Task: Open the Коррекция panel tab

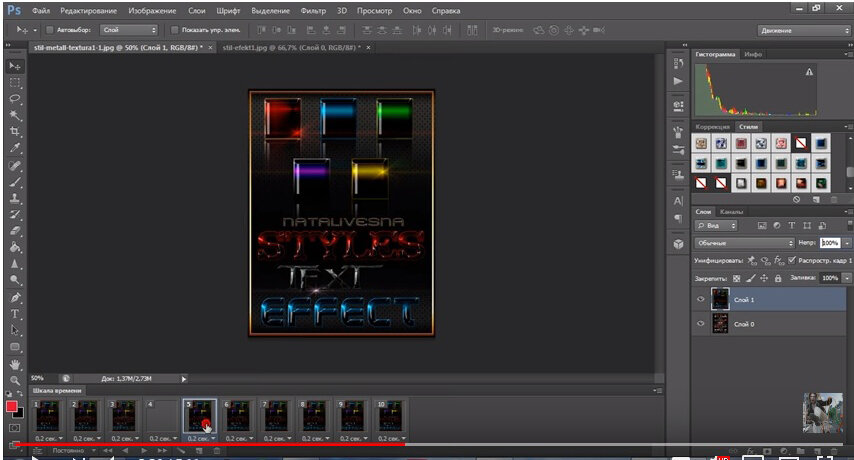Action: 712,127
